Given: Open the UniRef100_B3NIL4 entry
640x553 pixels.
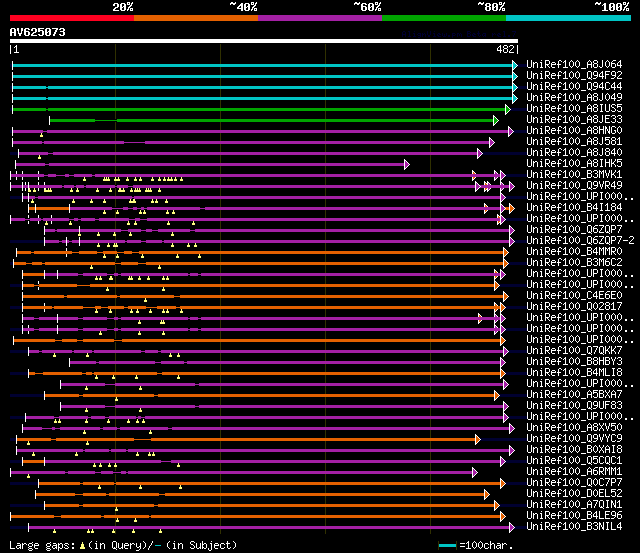Looking at the screenshot, I should [x=574, y=527].
